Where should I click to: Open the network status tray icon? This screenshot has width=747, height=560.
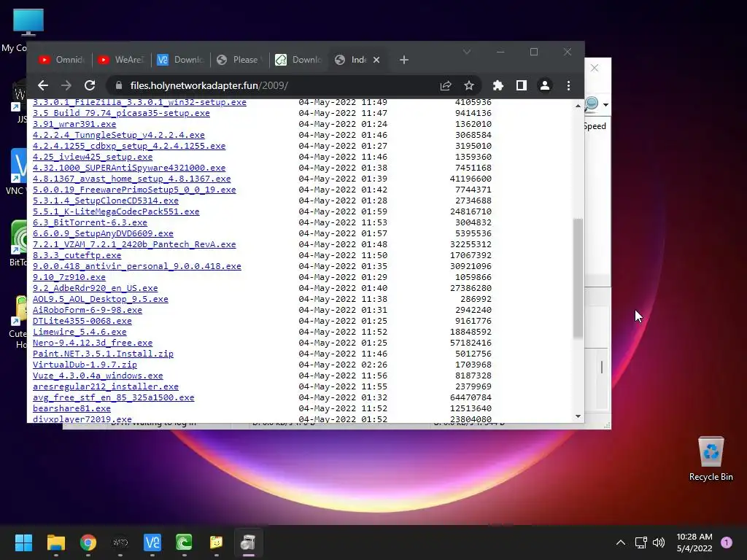[640, 542]
